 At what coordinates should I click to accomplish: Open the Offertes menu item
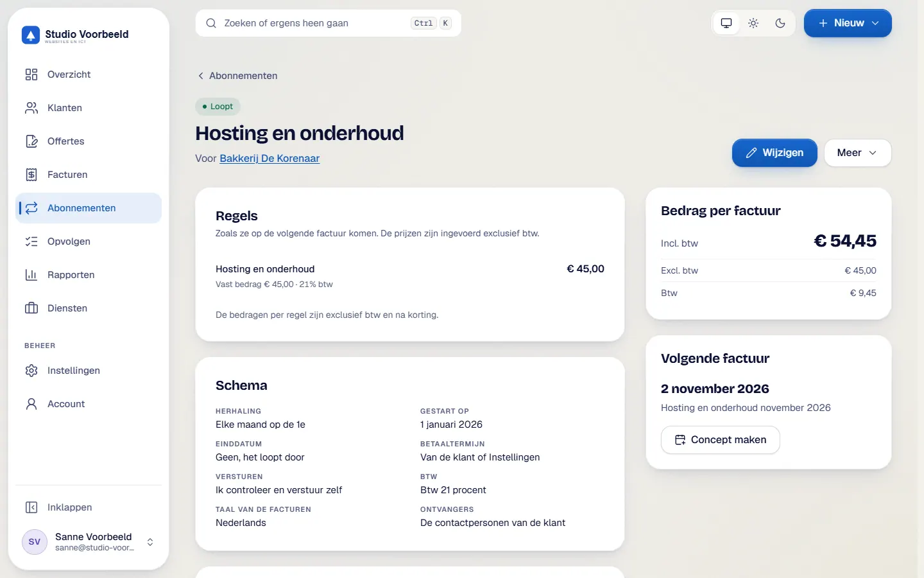pos(89,141)
